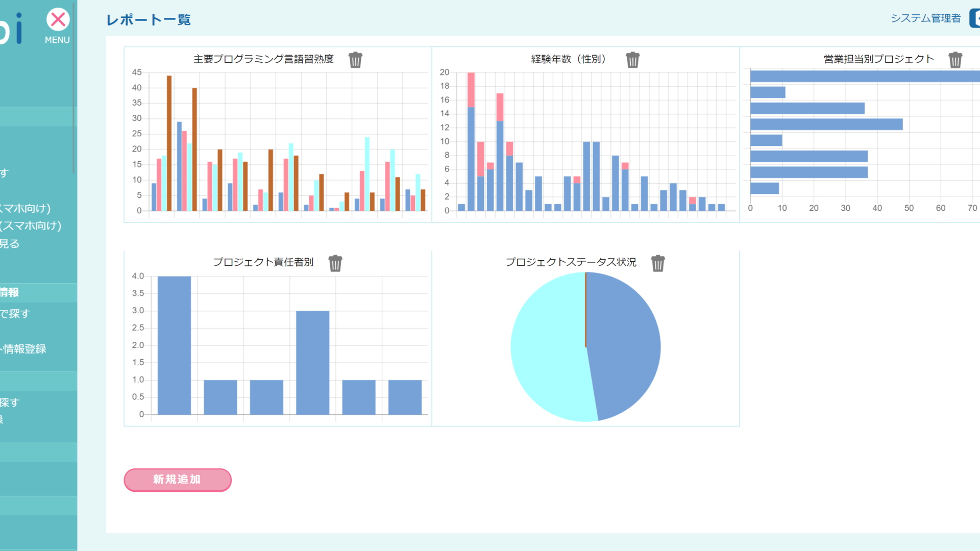Select the 3.0 height bar in プロジェクト責任者別
980x551 pixels.
click(x=312, y=362)
